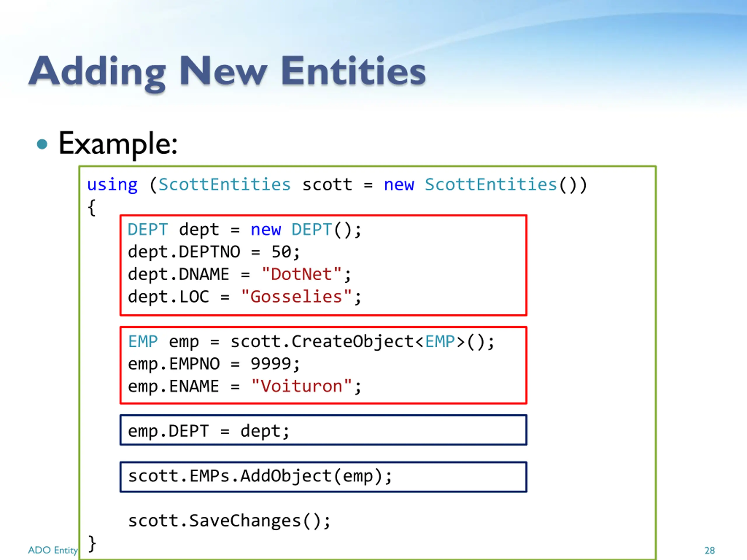Viewport: 747px width, 560px height.
Task: Click the line "emp.DEPT = dept;"
Action: coord(209,432)
